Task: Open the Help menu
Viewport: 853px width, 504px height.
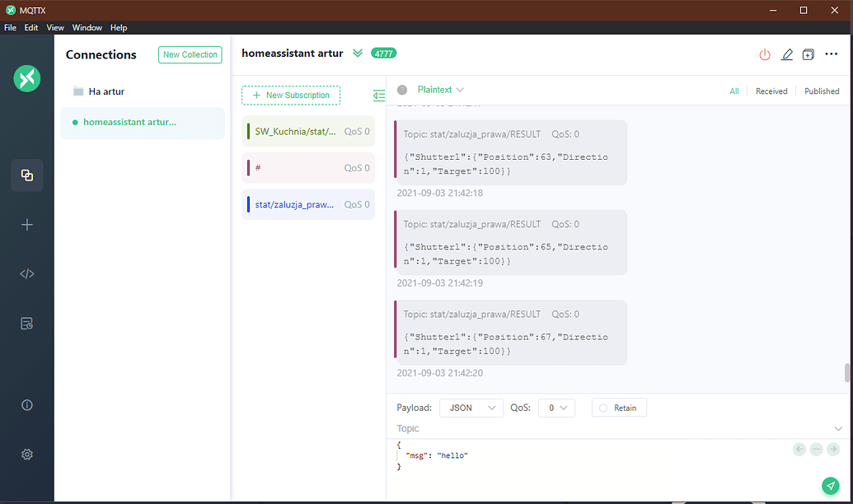Action: pyautogui.click(x=119, y=28)
